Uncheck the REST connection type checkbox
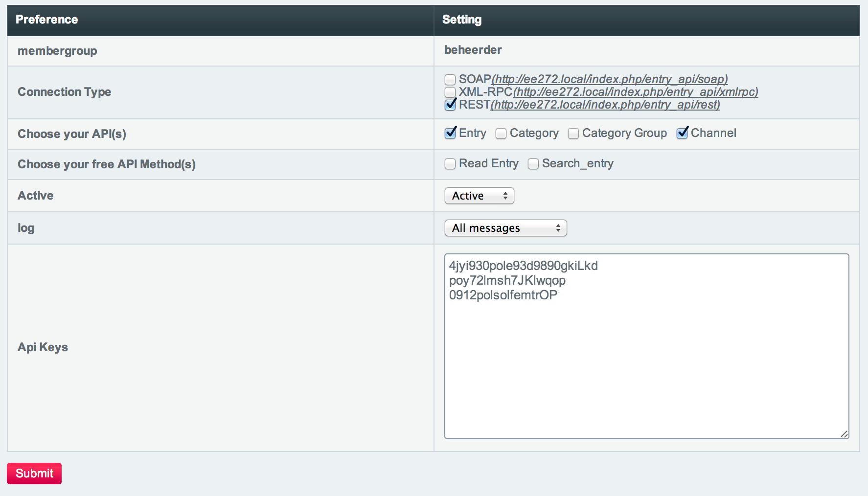The height and width of the screenshot is (496, 868). (x=450, y=105)
